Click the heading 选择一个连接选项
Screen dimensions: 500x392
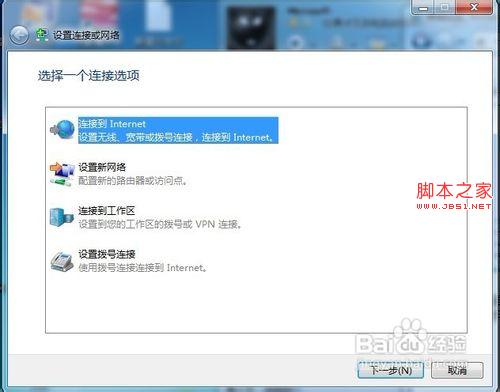tap(89, 76)
